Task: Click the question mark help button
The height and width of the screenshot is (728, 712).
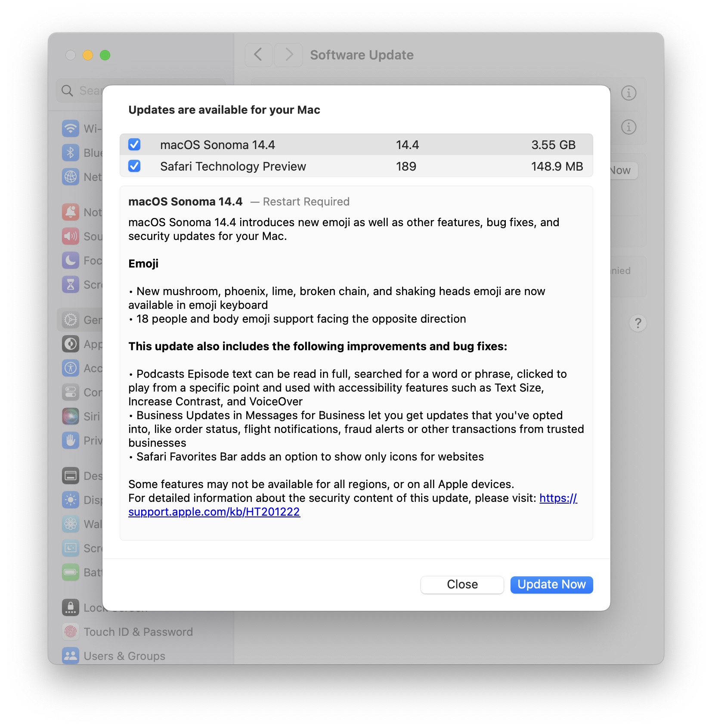Action: pyautogui.click(x=638, y=323)
